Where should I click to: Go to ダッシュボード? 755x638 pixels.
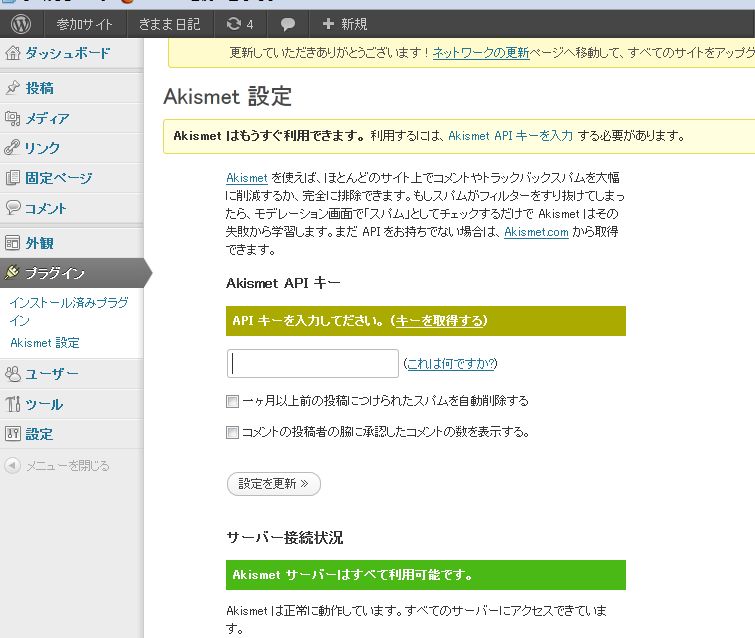pos(68,53)
